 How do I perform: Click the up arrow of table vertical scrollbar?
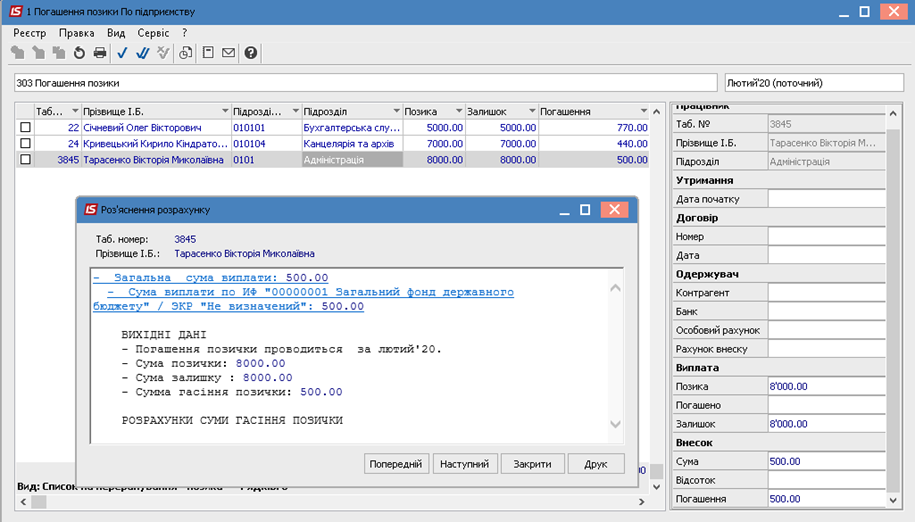(656, 111)
